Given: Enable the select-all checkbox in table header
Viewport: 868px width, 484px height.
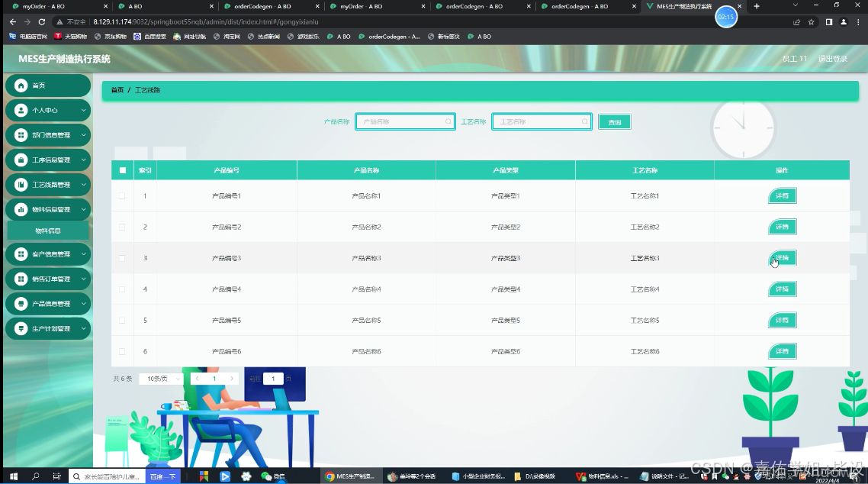Looking at the screenshot, I should pos(122,169).
